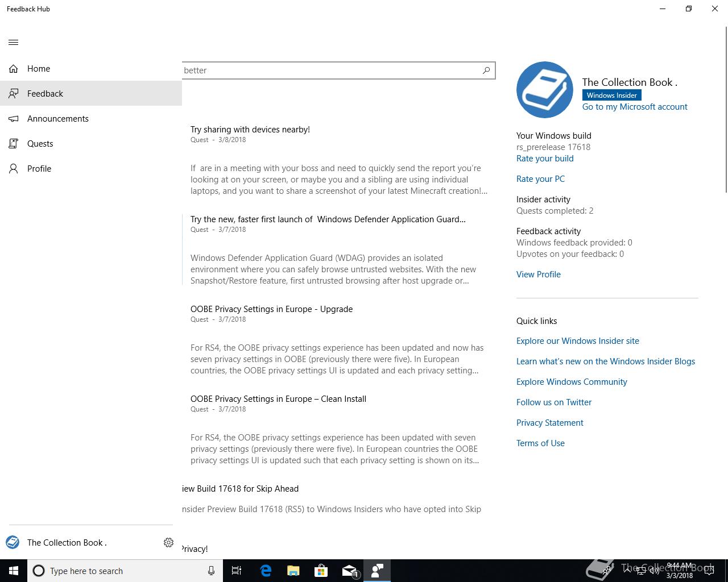Click the small account avatar in sidebar
Viewport: 728px width, 582px height.
(13, 543)
